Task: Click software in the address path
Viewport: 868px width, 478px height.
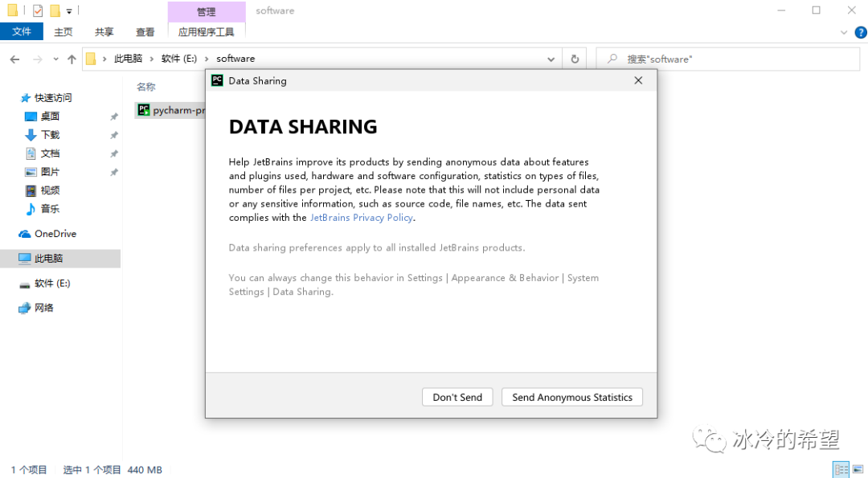Action: (x=235, y=59)
